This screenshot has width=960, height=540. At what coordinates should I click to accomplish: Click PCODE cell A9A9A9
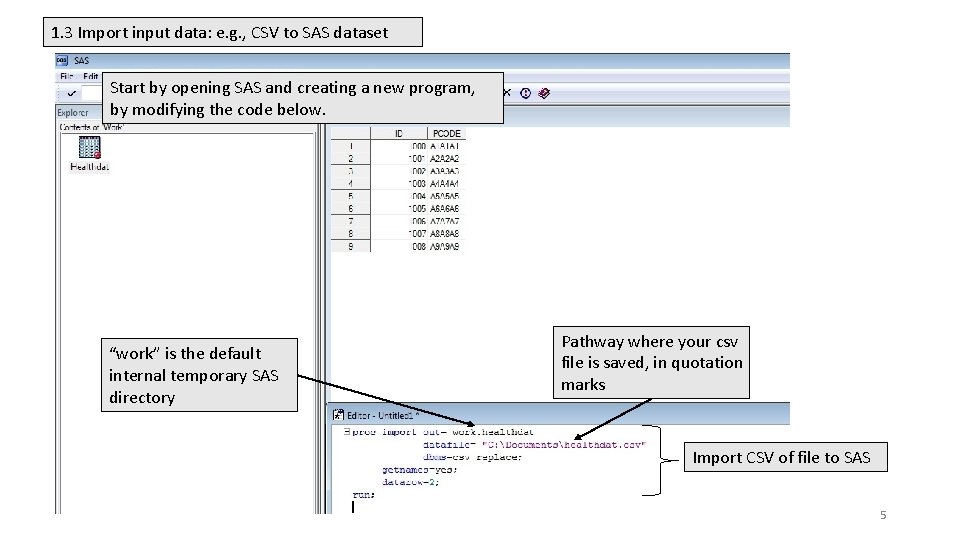click(x=444, y=247)
